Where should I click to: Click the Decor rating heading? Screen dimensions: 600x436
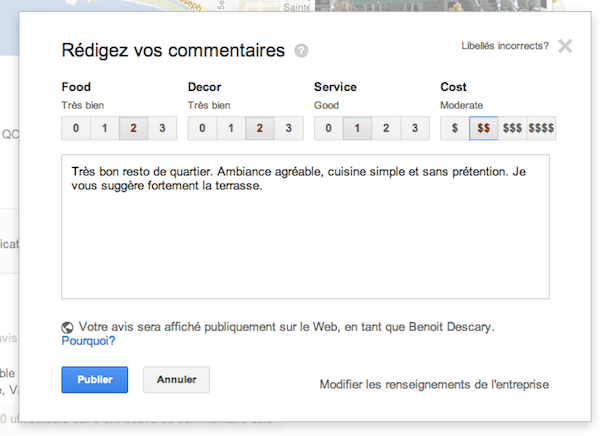pos(204,87)
